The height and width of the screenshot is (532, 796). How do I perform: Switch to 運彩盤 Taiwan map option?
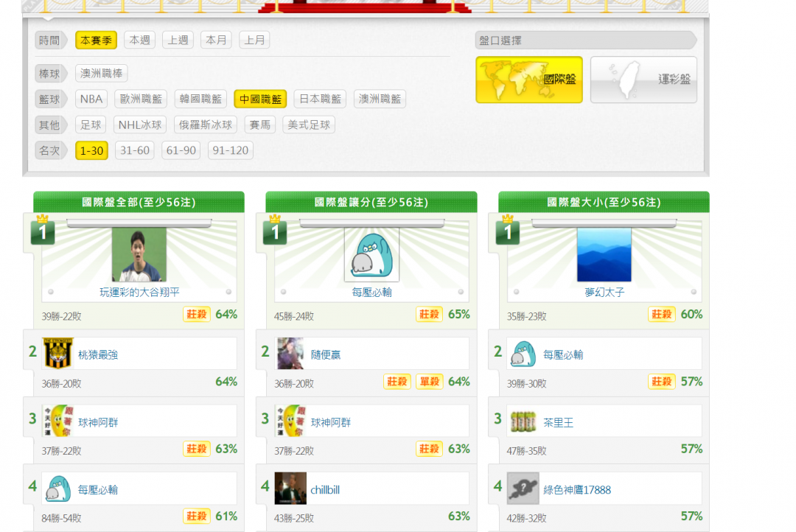pyautogui.click(x=643, y=80)
